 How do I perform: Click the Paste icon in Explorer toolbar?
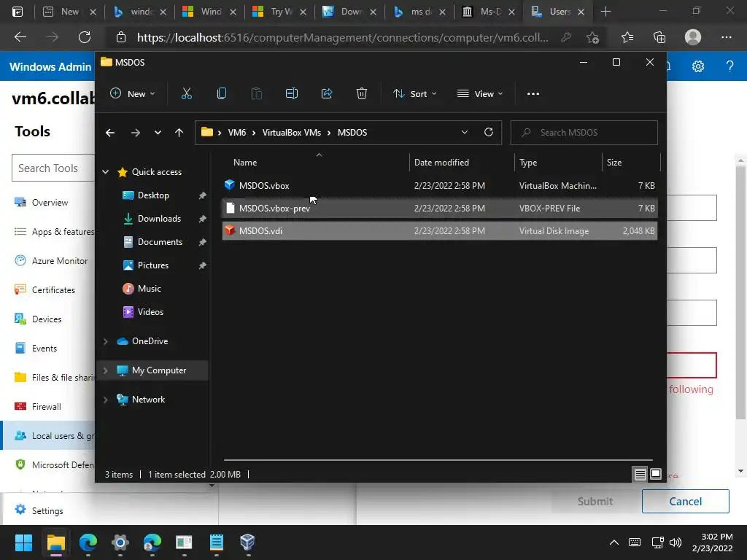[256, 94]
